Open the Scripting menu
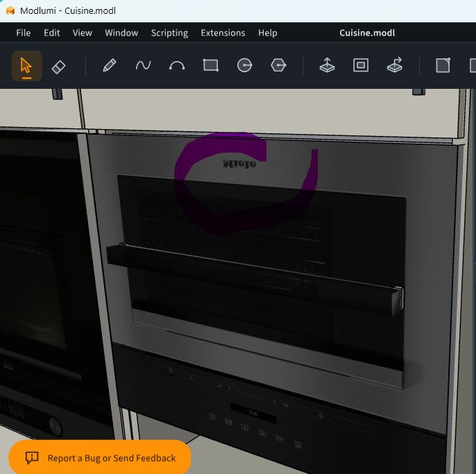The height and width of the screenshot is (474, 476). (x=169, y=33)
